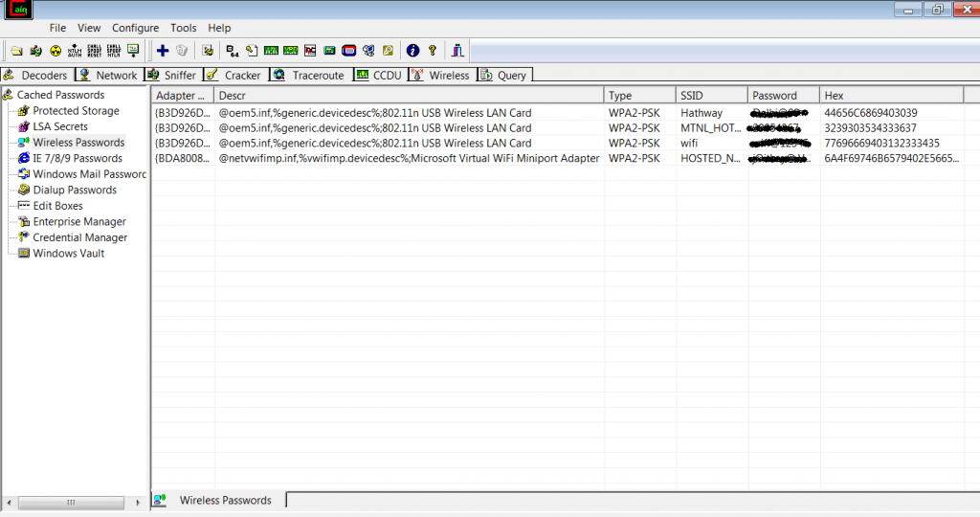
Task: Select the wifi SSID cell
Action: pos(689,143)
